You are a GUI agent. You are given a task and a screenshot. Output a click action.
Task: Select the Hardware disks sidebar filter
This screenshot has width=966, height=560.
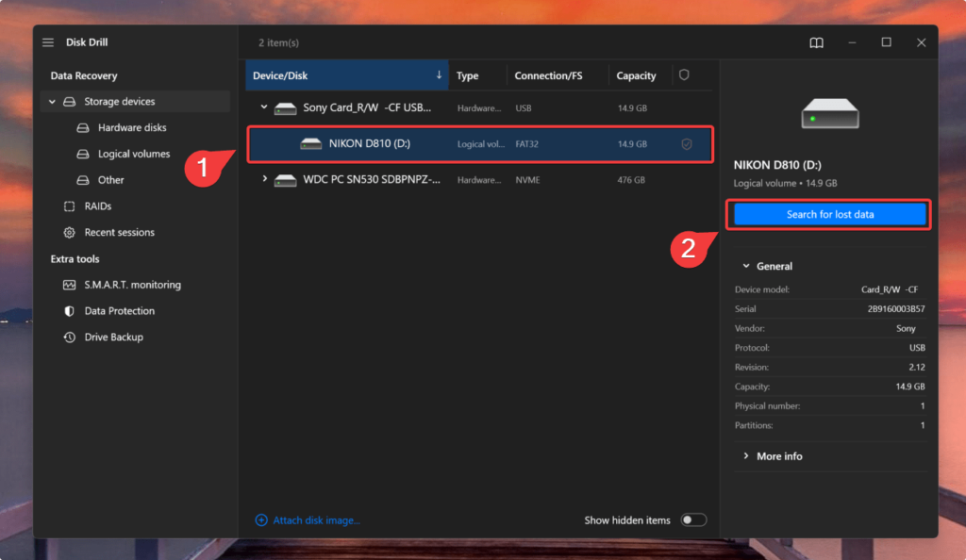click(x=107, y=127)
